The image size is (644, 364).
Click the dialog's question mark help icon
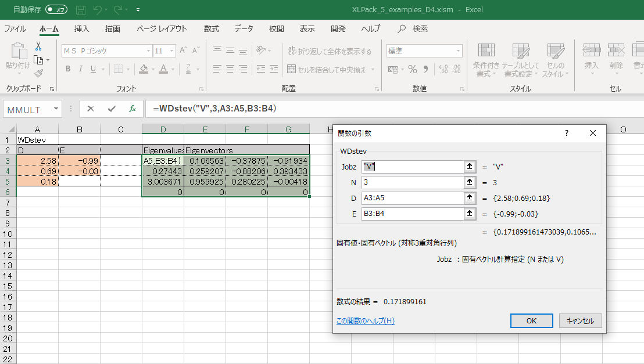click(x=567, y=133)
